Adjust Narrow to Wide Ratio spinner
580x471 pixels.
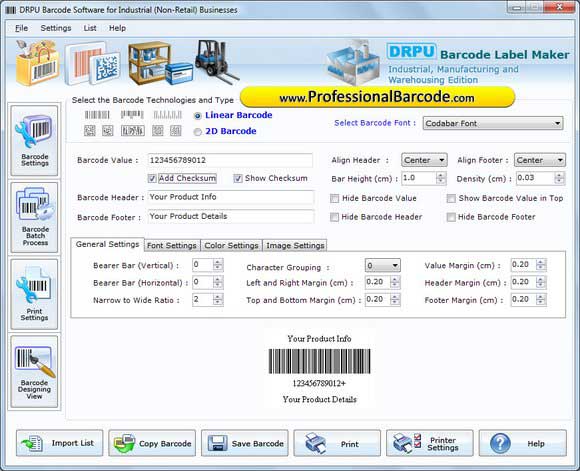(218, 300)
